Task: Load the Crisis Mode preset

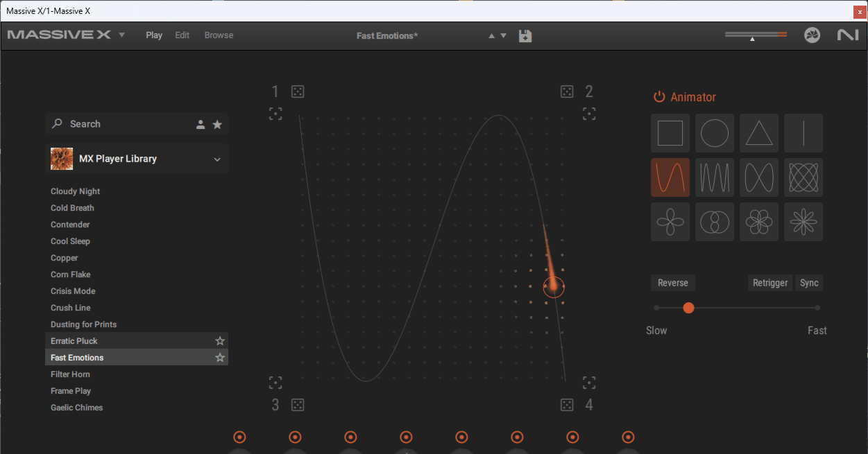Action: click(137, 291)
